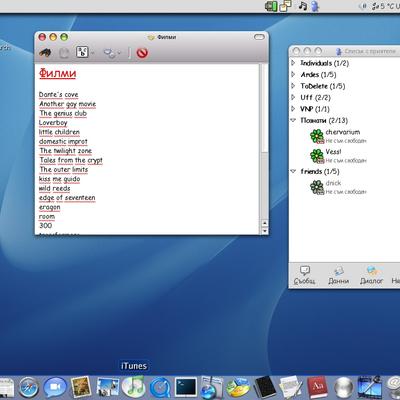Click the binoculars search icon in Филми toolbar

(x=45, y=53)
